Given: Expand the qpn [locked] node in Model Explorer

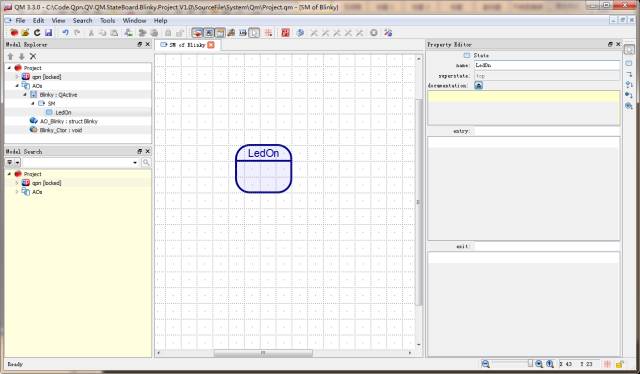Looking at the screenshot, I should click(17, 77).
